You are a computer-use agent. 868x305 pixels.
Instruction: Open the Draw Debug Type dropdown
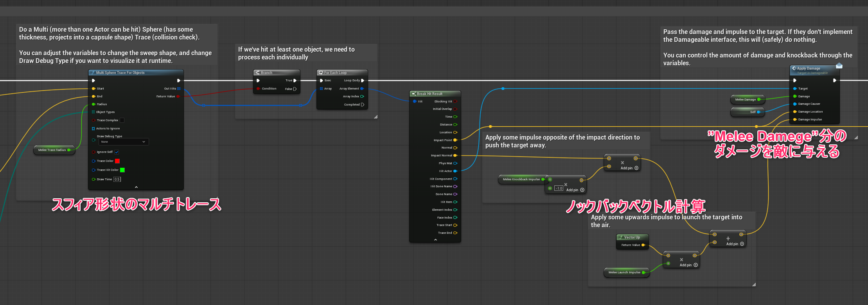(x=123, y=142)
